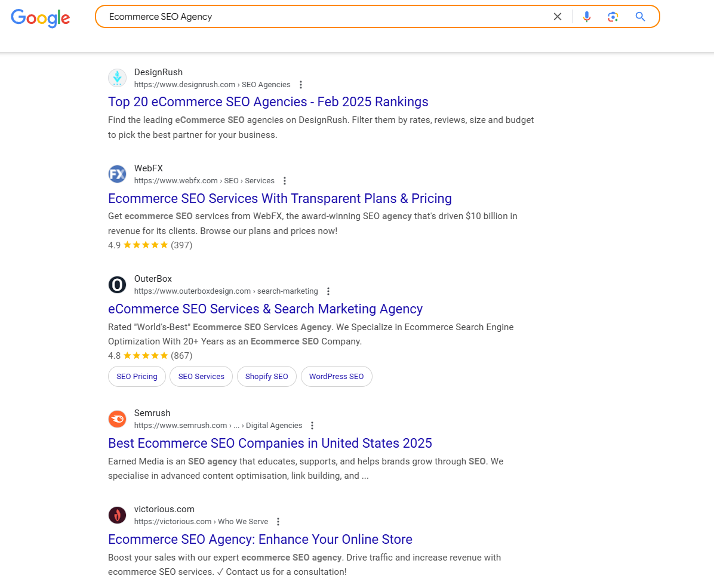
Task: Start voice search with the microphone icon
Action: 587,17
